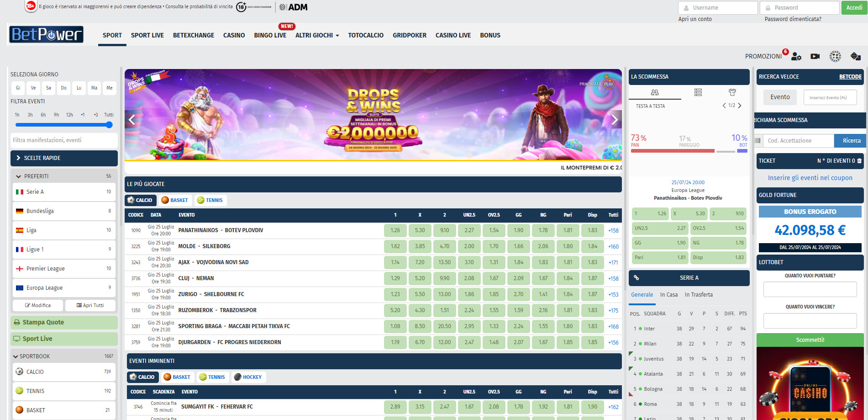Screen dimensions: 868x420
Task: Expand Calcio in Sportbook list
Action: (x=64, y=372)
